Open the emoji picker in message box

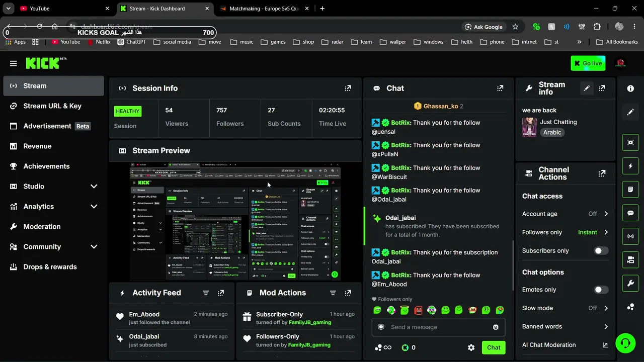[x=496, y=327]
